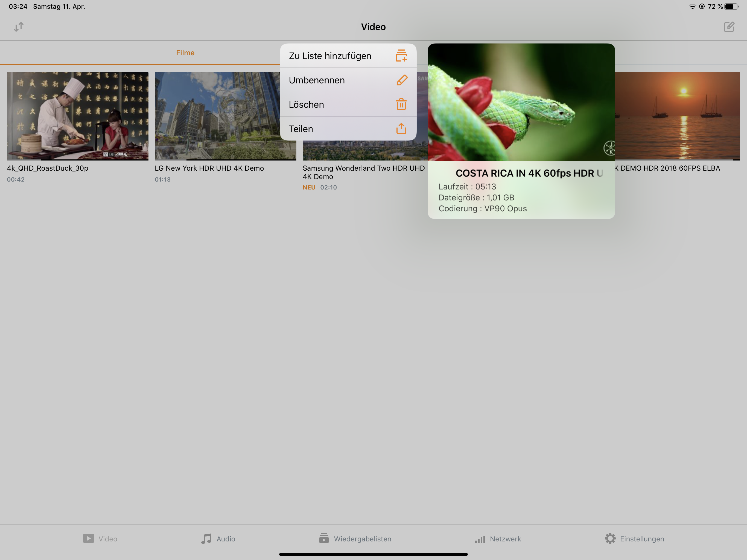Choose Zu Liste hinzufügen menu entry
The image size is (747, 560).
click(x=330, y=56)
